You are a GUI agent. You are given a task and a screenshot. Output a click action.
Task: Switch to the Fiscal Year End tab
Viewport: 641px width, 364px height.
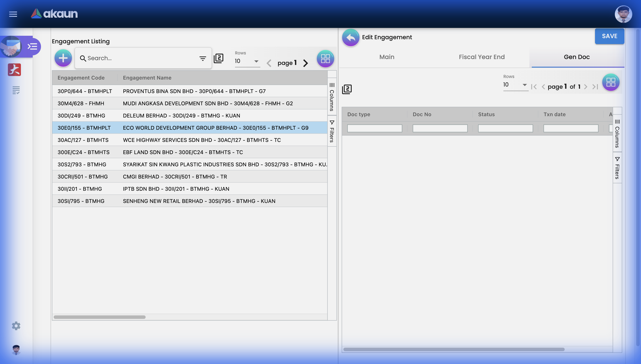(x=481, y=57)
